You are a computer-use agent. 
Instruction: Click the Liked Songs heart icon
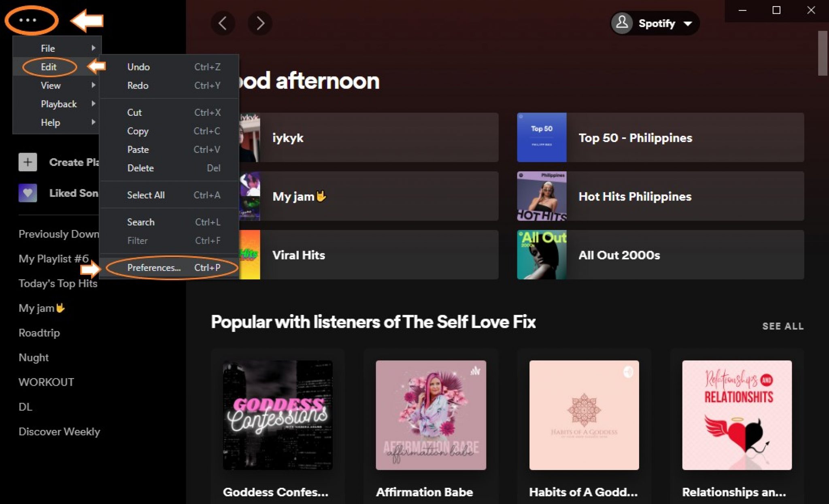click(27, 193)
